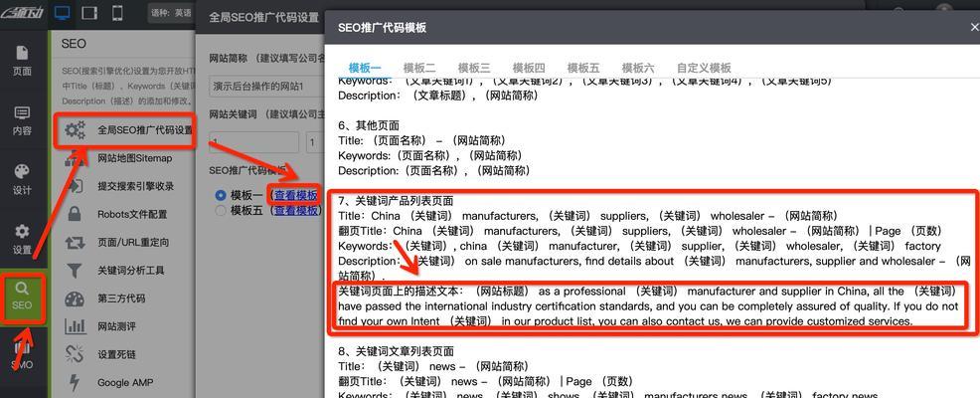Switch to the 模板四 tab

point(529,68)
